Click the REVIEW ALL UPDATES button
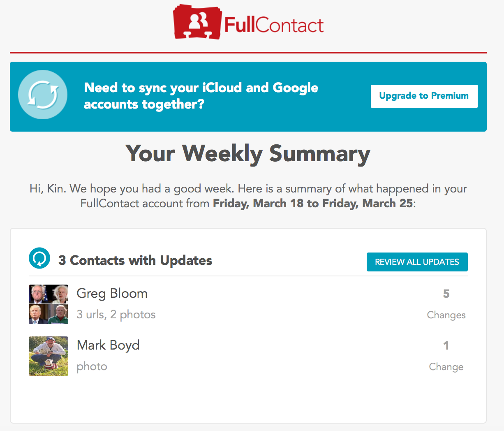This screenshot has width=504, height=431. [x=417, y=262]
